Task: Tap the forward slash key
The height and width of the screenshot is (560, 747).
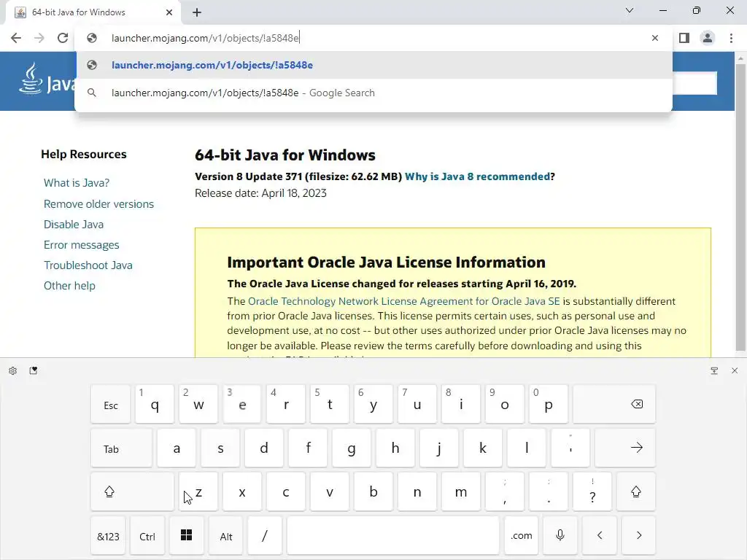Action: [x=264, y=535]
